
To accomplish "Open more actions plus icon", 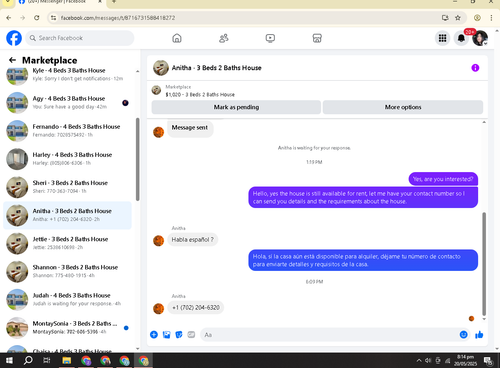I will point(154,335).
